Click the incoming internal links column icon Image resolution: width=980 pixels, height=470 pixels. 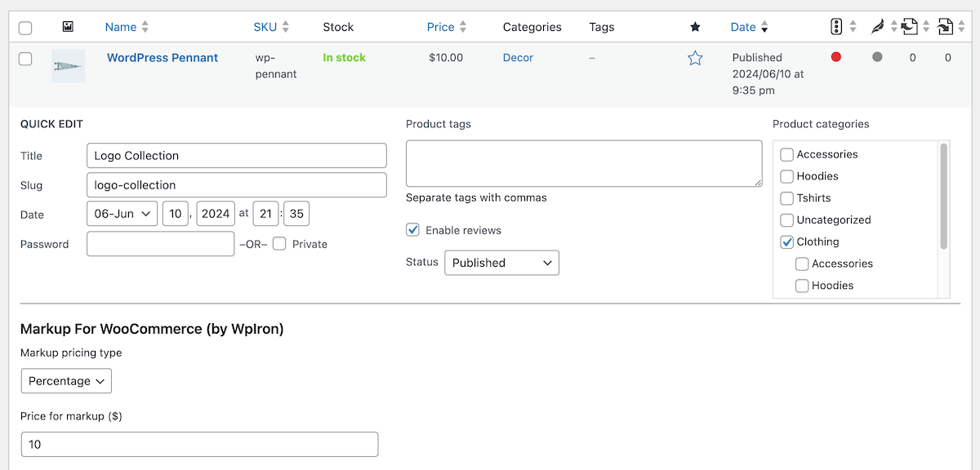point(946,27)
